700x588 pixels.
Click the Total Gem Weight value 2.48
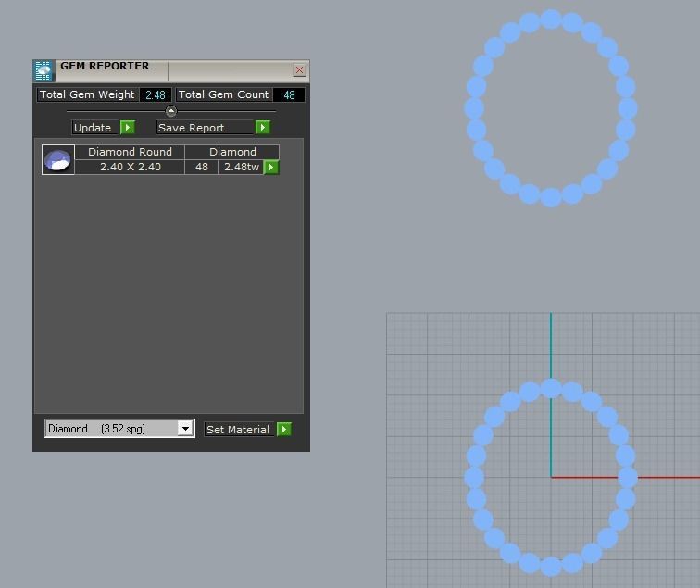coord(156,95)
